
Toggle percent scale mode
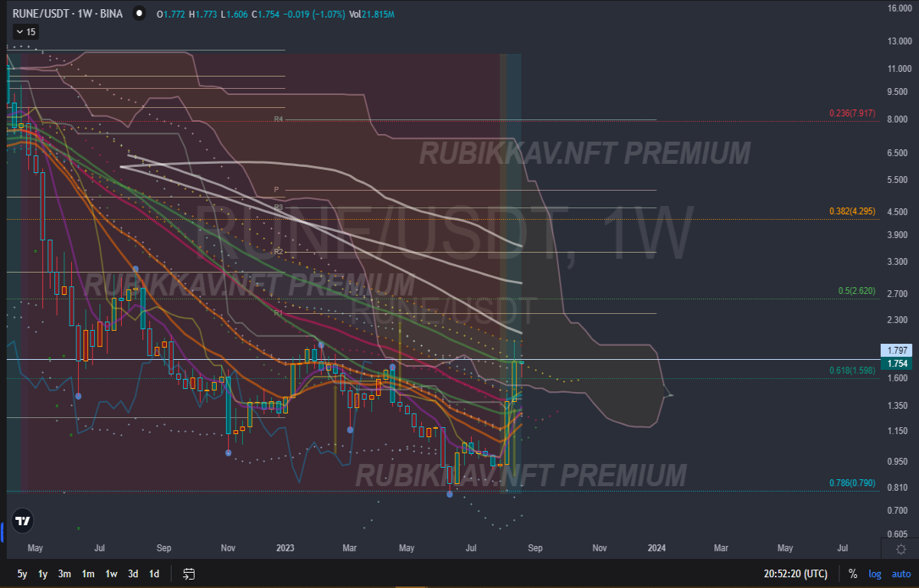tap(852, 573)
